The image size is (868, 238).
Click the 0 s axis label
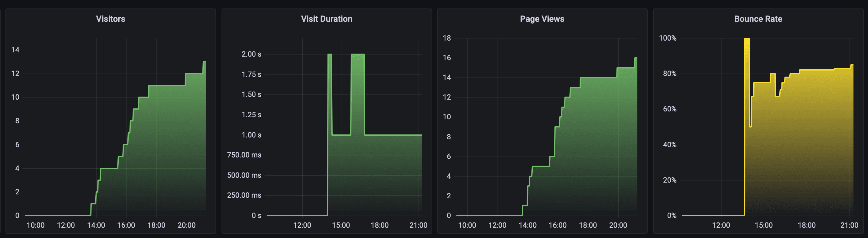click(x=256, y=216)
